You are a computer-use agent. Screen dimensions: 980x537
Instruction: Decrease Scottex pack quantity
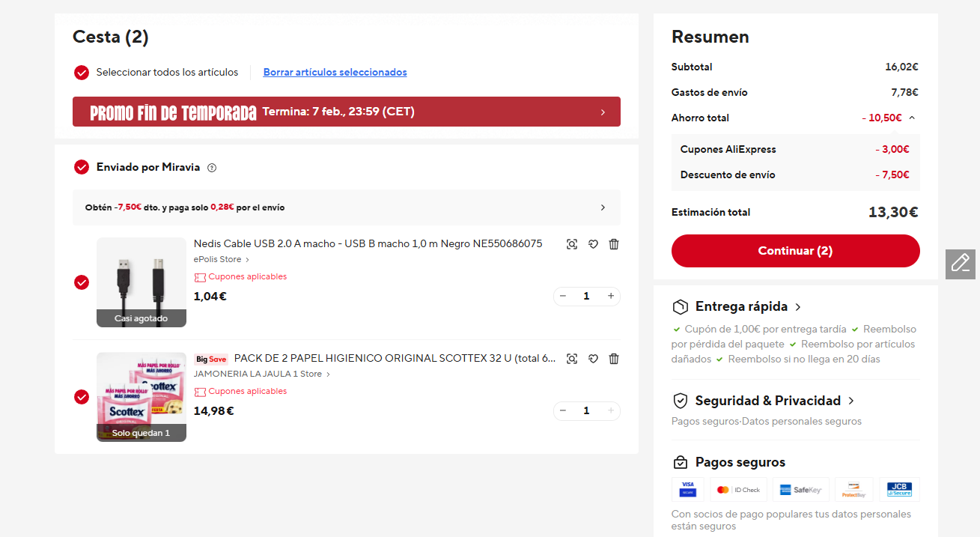[x=563, y=410]
